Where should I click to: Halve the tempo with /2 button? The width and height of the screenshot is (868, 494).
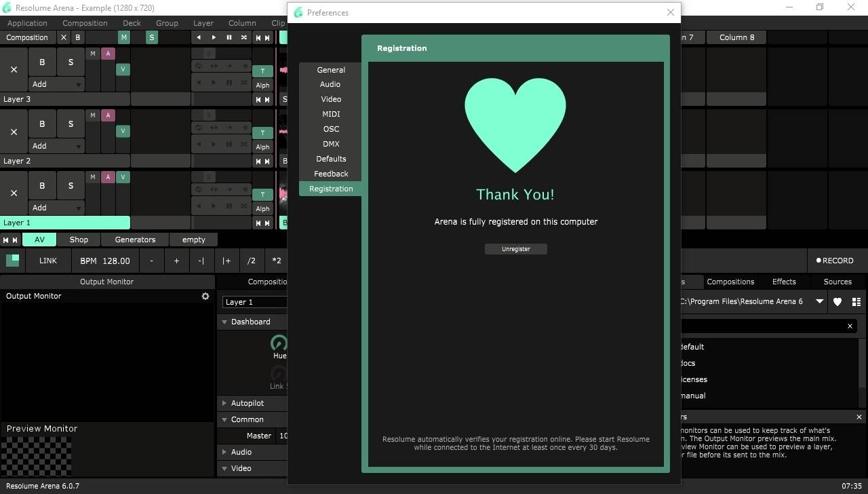(252, 261)
